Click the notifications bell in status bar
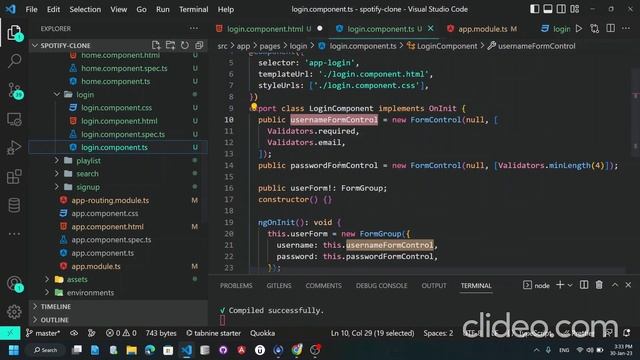640x360 pixels. 627,333
